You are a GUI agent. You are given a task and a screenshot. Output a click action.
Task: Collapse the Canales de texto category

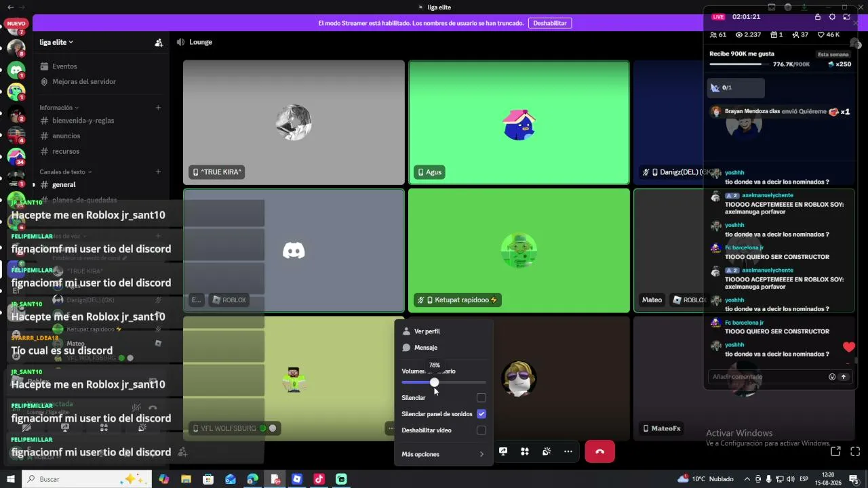tap(66, 172)
